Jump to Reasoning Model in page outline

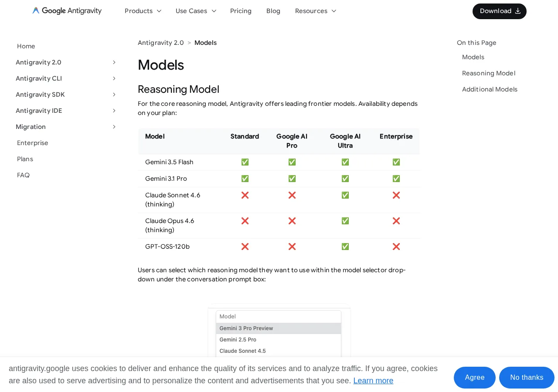(489, 73)
